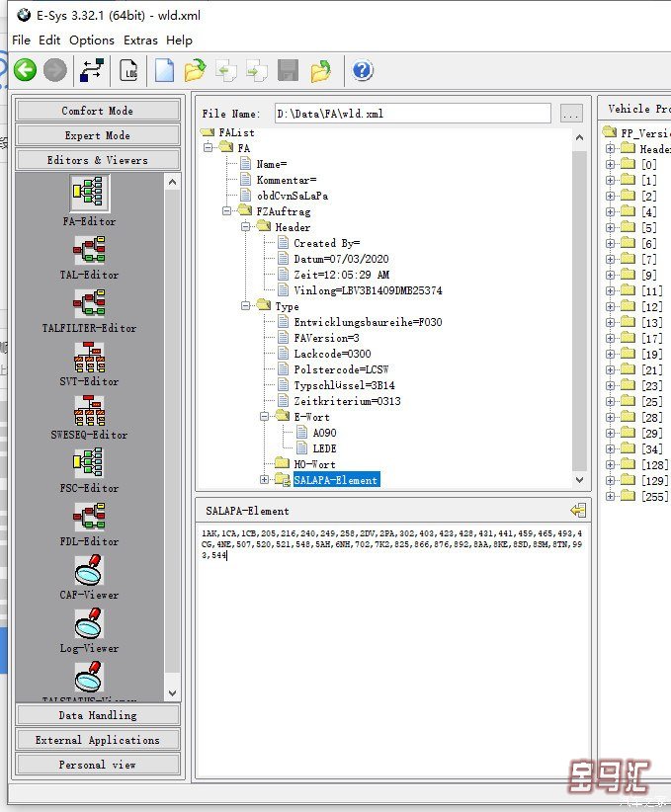The image size is (671, 812).
Task: Open the FDL-Editor
Action: pyautogui.click(x=89, y=525)
